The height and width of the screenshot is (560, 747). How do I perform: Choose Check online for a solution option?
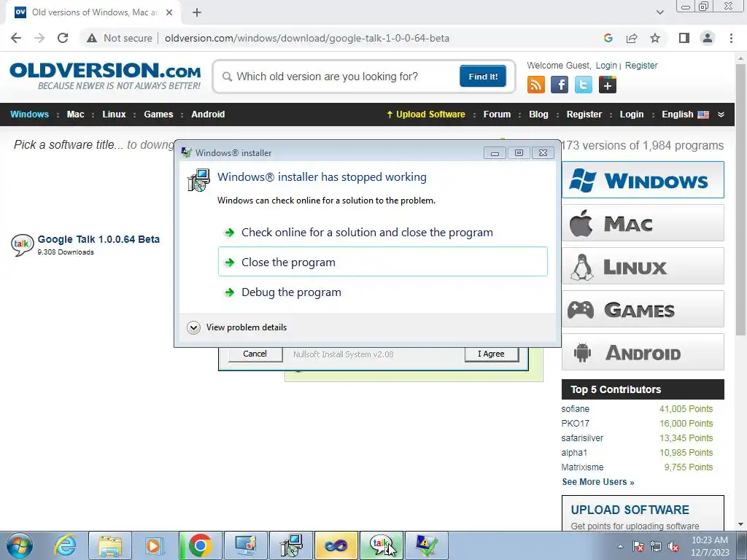click(x=382, y=233)
